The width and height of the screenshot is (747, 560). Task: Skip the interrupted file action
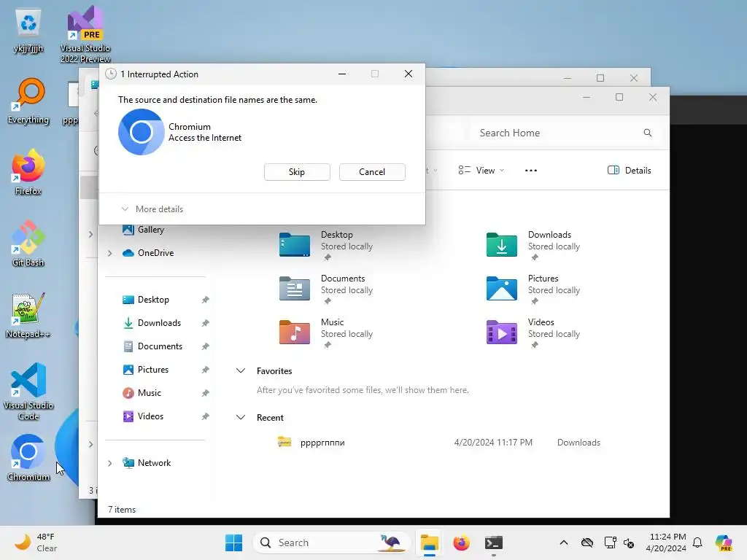(x=297, y=172)
